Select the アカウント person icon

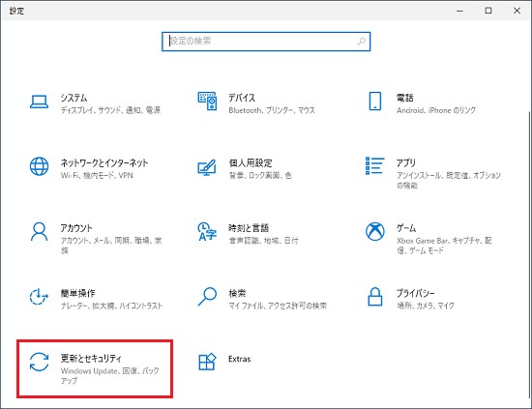39,231
